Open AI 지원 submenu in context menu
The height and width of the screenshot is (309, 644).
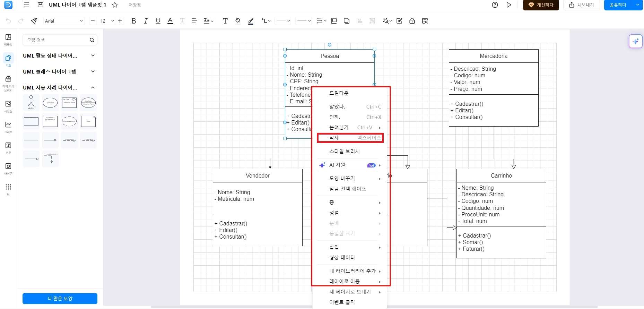click(x=350, y=165)
